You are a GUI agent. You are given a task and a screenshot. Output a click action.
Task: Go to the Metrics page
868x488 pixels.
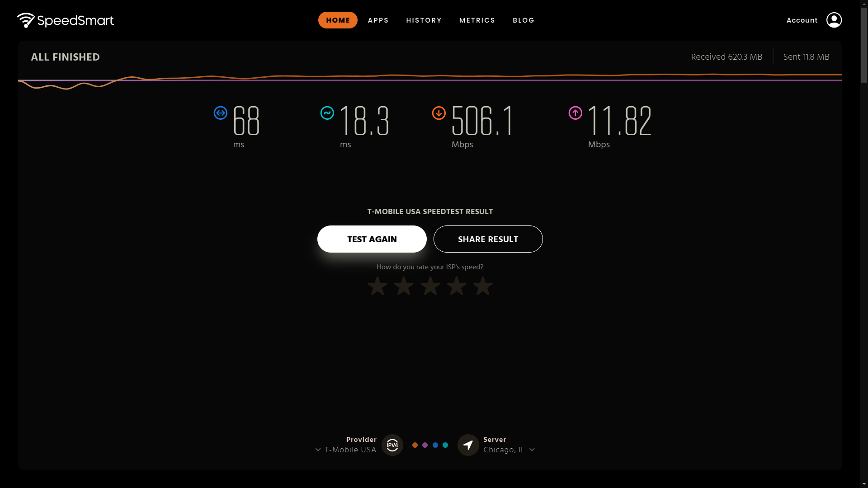tap(477, 20)
